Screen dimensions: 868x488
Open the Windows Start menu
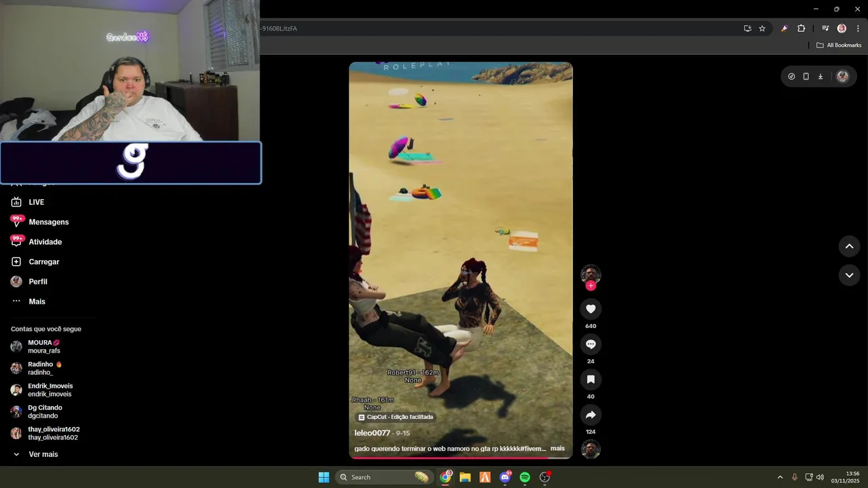pyautogui.click(x=324, y=477)
